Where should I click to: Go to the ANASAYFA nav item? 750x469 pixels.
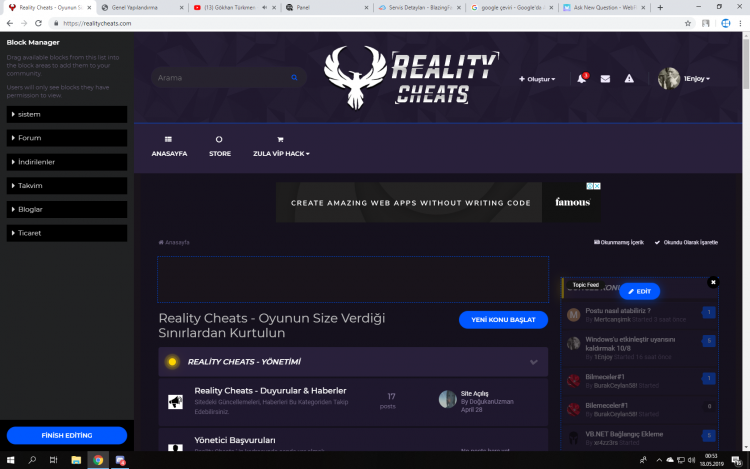(169, 146)
